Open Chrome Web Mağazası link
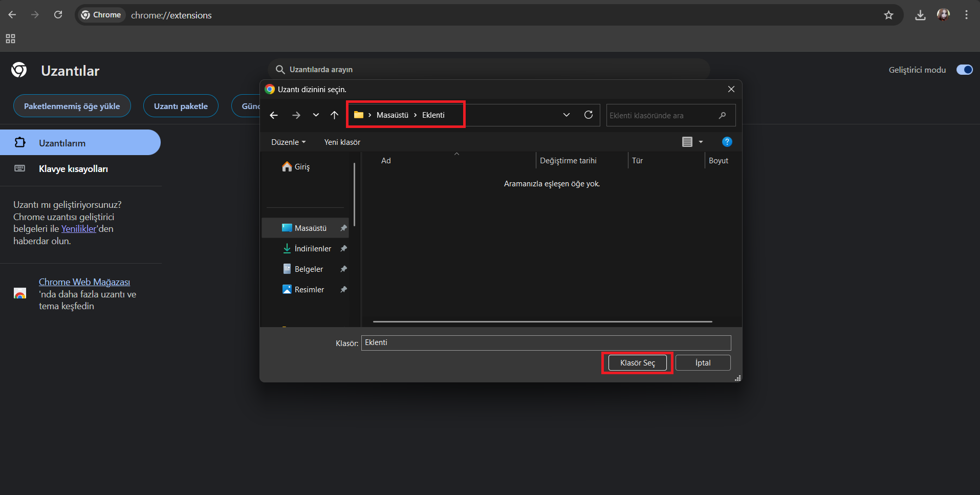 coord(84,282)
